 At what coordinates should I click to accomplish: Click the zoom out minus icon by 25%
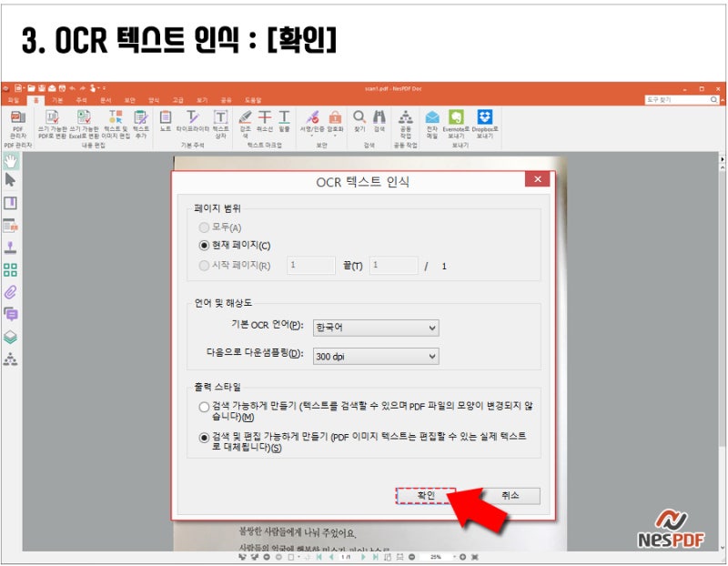[x=412, y=557]
